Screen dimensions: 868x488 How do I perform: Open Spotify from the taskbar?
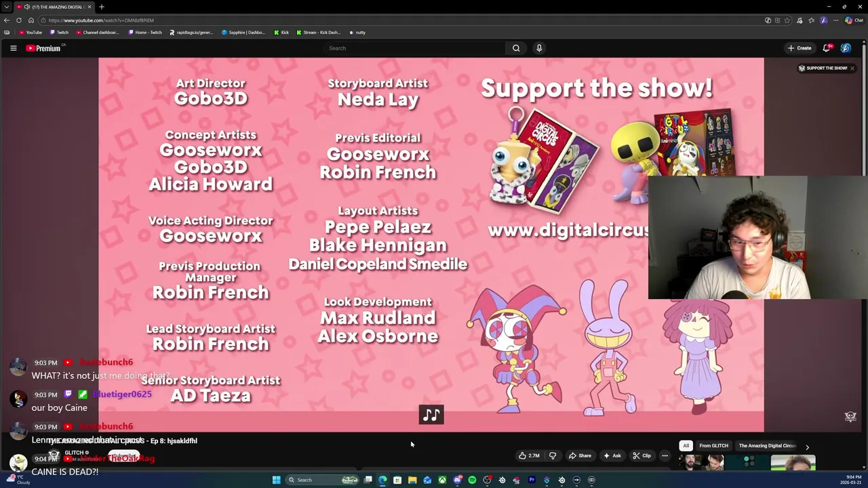(x=472, y=480)
